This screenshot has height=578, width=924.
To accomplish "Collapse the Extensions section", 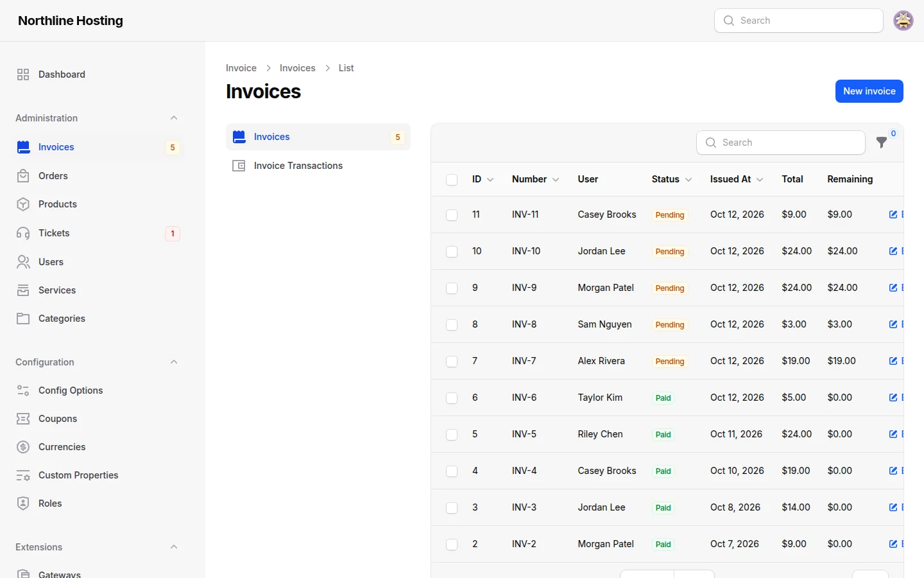I will tap(174, 547).
